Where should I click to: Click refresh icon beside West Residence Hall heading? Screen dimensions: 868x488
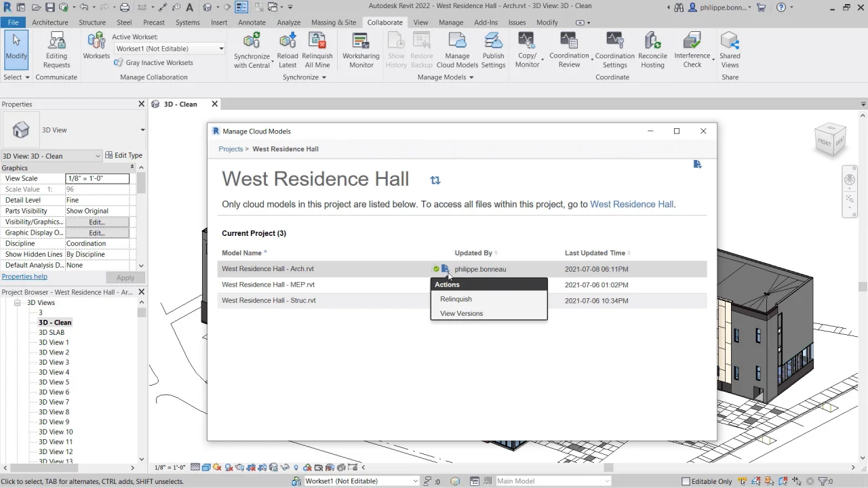(x=435, y=180)
